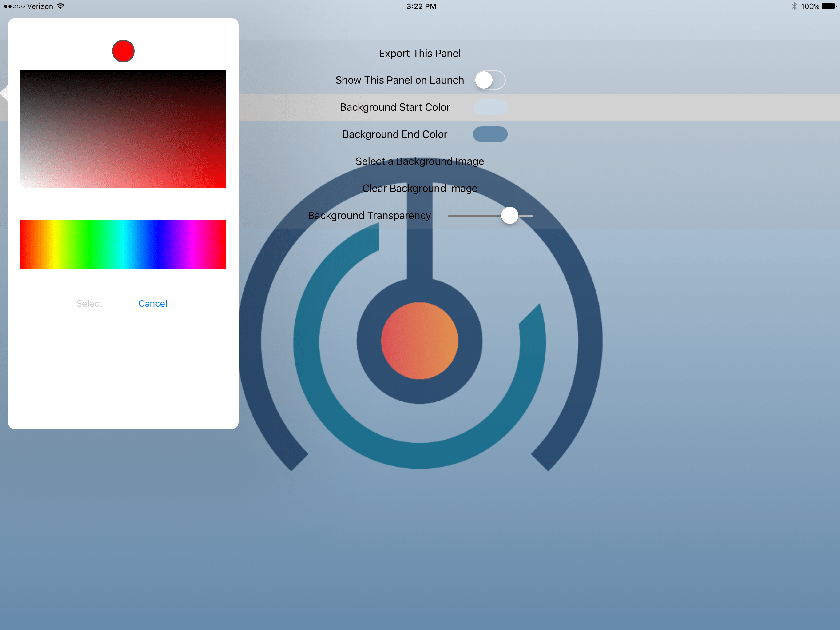Tap the teal inner ring of the logo
Screen dimensions: 840x630
coord(419,455)
